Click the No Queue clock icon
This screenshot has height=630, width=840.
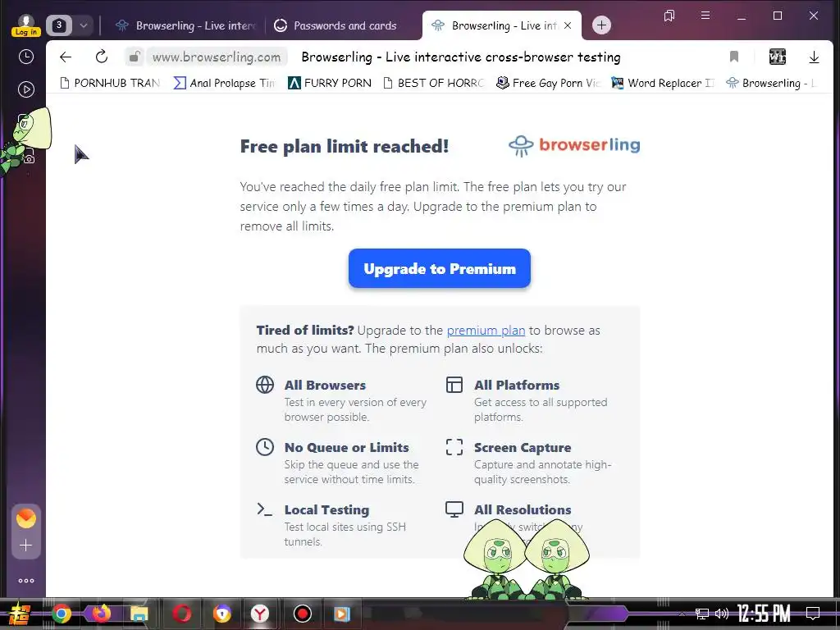(265, 447)
